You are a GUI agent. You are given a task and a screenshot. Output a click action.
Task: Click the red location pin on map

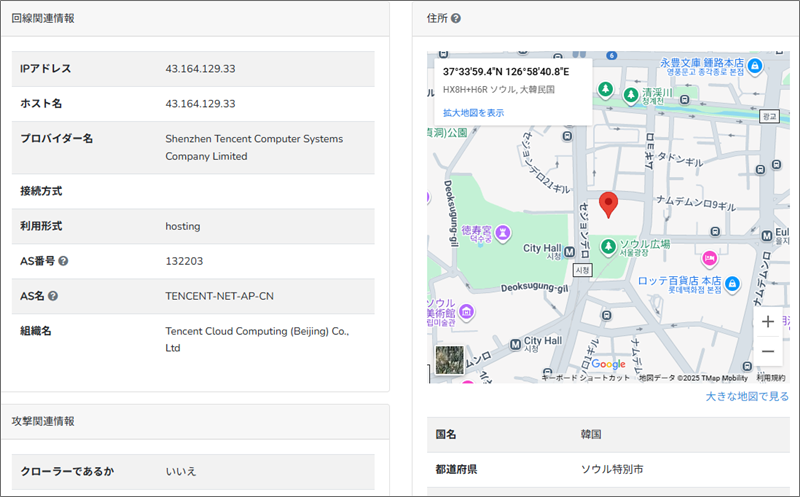pyautogui.click(x=608, y=205)
